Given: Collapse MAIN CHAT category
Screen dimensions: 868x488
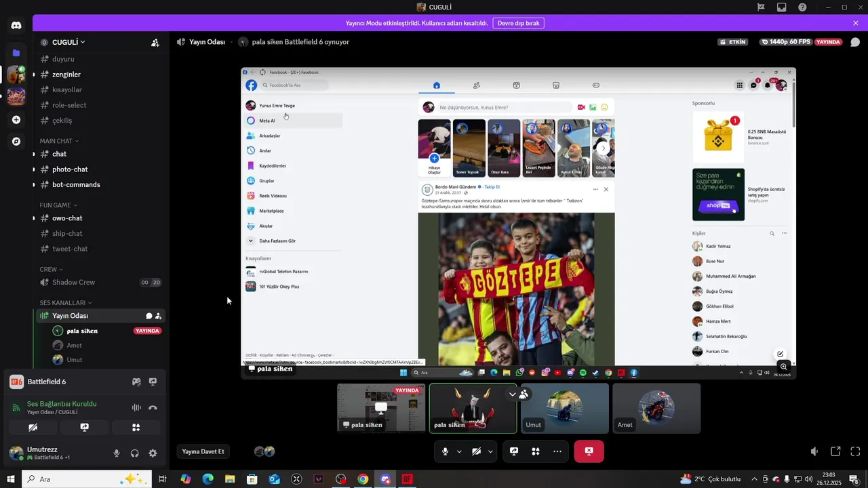Looking at the screenshot, I should pyautogui.click(x=59, y=141).
